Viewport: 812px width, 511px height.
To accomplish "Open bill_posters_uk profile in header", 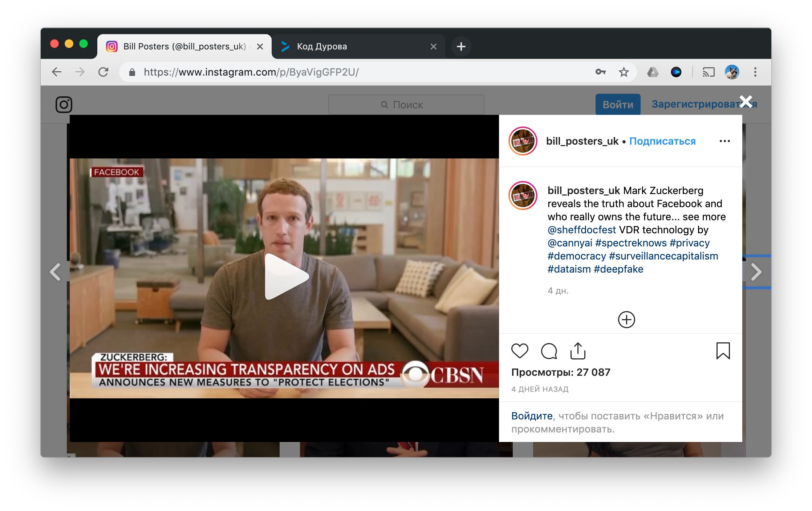I will (582, 141).
